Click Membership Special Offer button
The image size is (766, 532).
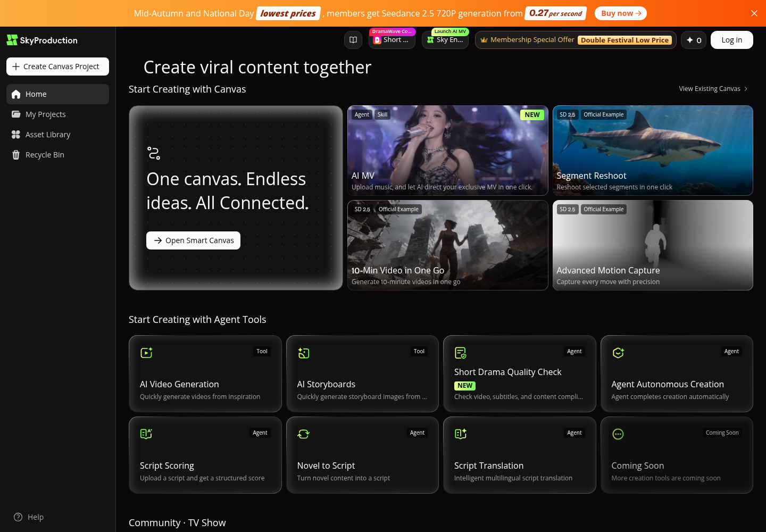(x=576, y=40)
